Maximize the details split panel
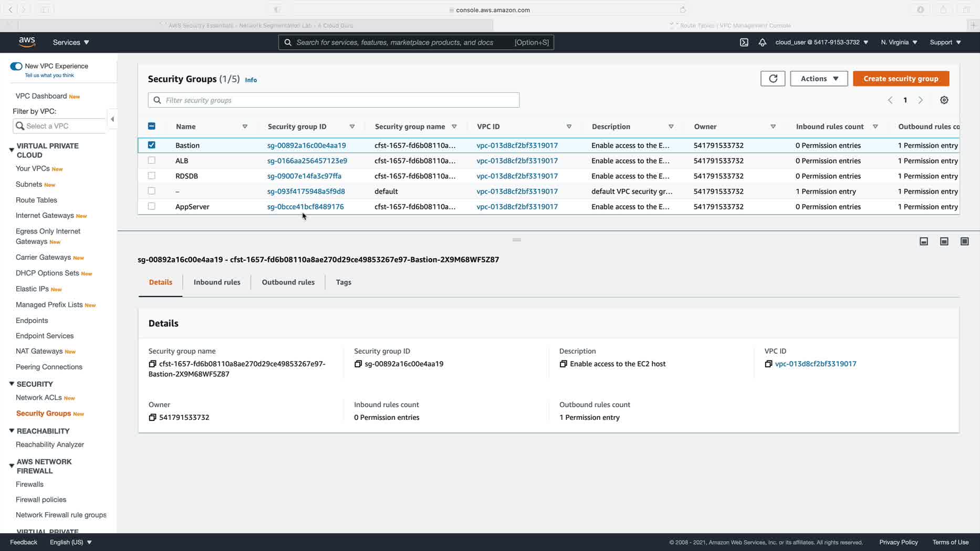The image size is (980, 551). click(964, 241)
